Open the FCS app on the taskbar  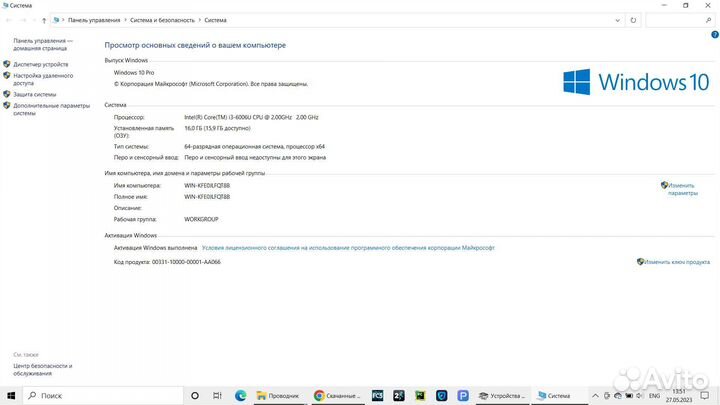[x=377, y=395]
